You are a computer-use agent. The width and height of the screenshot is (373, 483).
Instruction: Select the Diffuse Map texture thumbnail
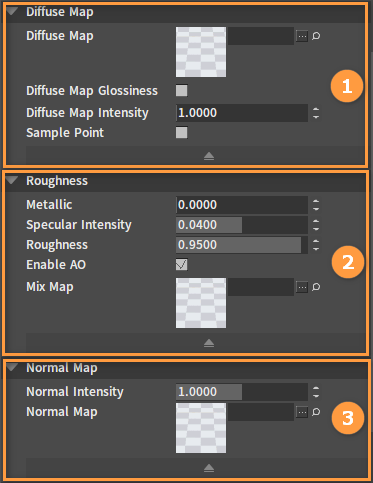pyautogui.click(x=201, y=52)
